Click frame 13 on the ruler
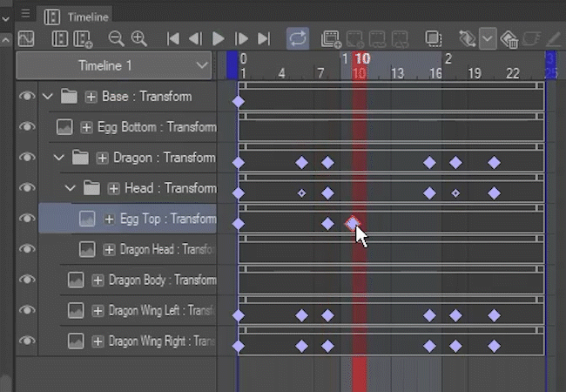 coord(397,73)
